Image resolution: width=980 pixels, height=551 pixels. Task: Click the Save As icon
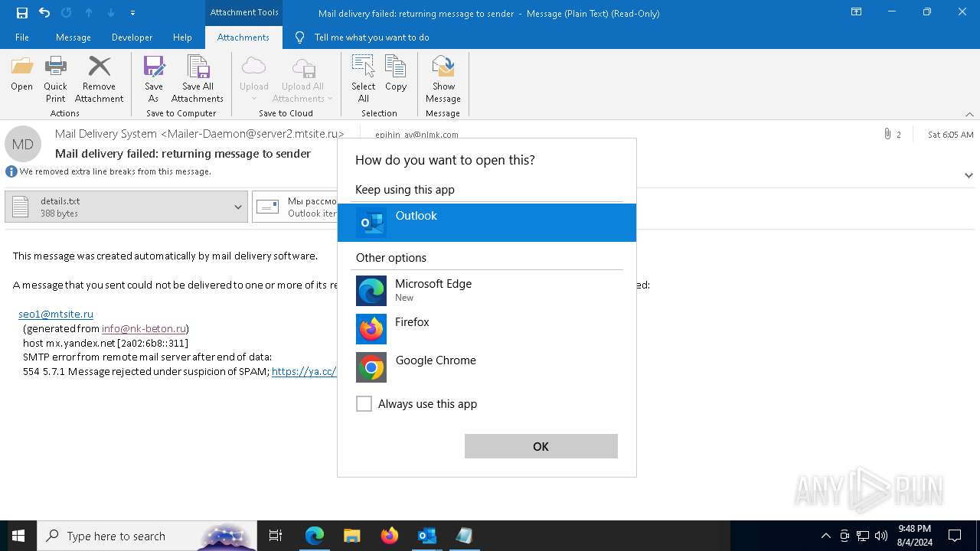(154, 80)
